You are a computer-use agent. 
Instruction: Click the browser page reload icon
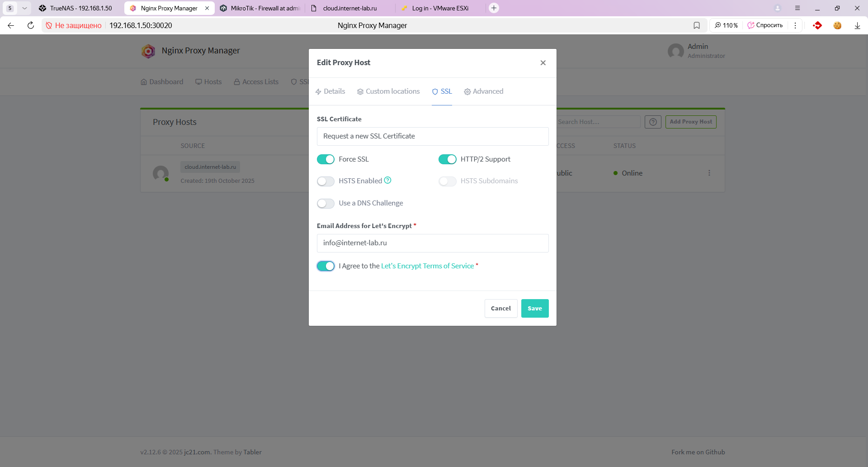pyautogui.click(x=31, y=25)
